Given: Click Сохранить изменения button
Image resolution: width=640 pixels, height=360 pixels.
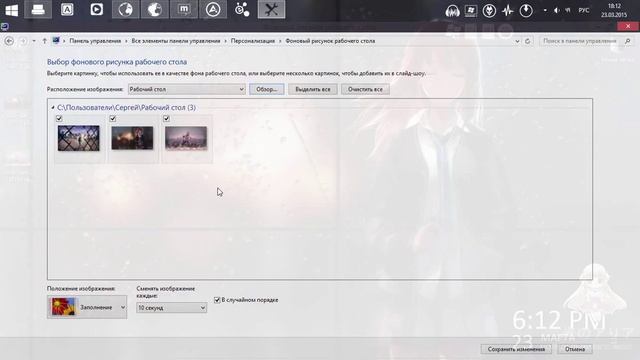Looking at the screenshot, I should [x=516, y=349].
